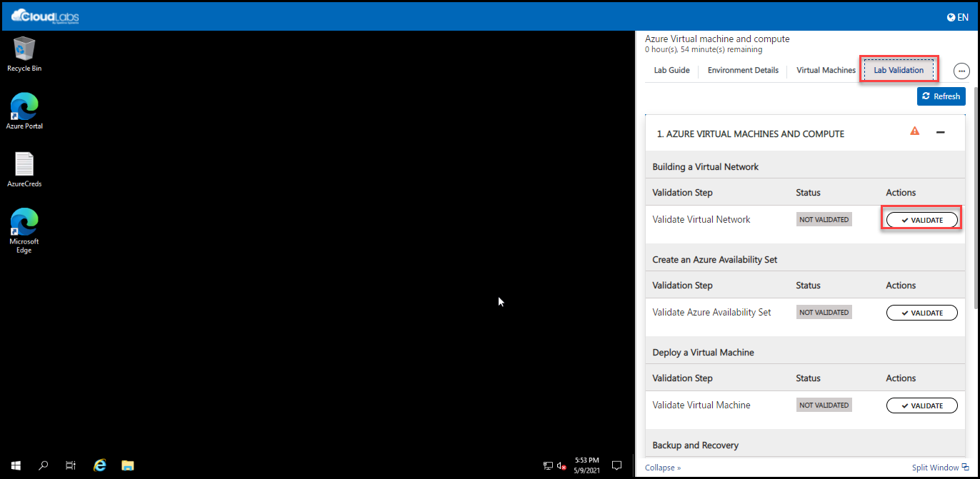
Task: Click the 'Validate Virtual Machine' step text
Action: click(x=701, y=405)
